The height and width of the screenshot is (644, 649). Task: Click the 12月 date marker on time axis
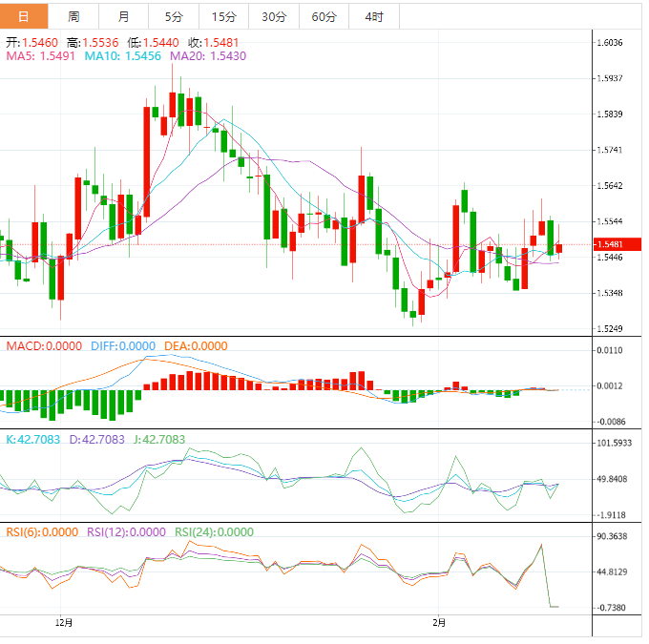64,623
